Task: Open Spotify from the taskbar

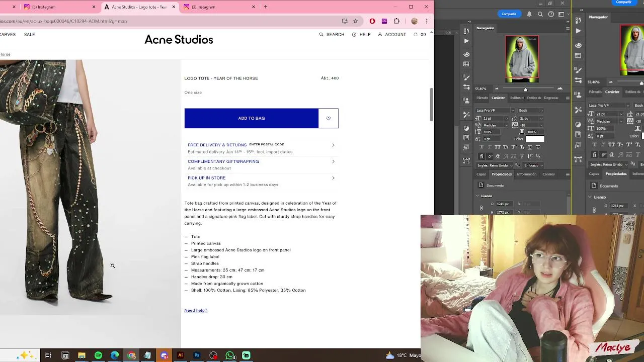Action: pyautogui.click(x=98, y=355)
